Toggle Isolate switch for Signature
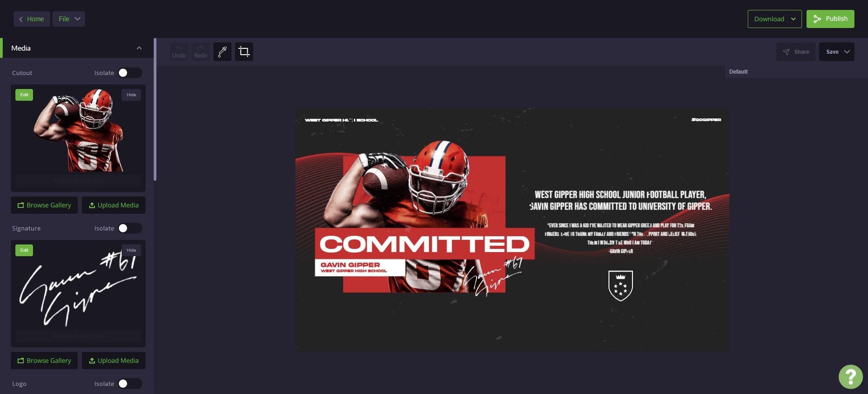The width and height of the screenshot is (868, 394). (130, 228)
